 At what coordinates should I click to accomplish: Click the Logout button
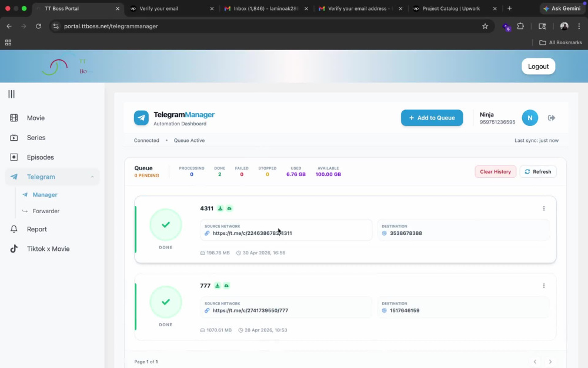click(x=538, y=67)
